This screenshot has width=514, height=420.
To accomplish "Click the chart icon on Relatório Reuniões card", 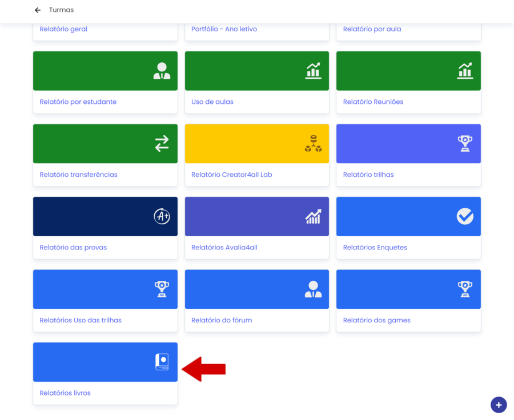I will [465, 71].
